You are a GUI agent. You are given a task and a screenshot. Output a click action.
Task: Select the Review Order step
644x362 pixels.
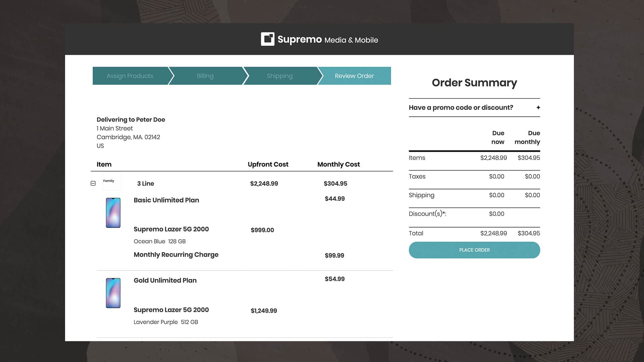354,76
